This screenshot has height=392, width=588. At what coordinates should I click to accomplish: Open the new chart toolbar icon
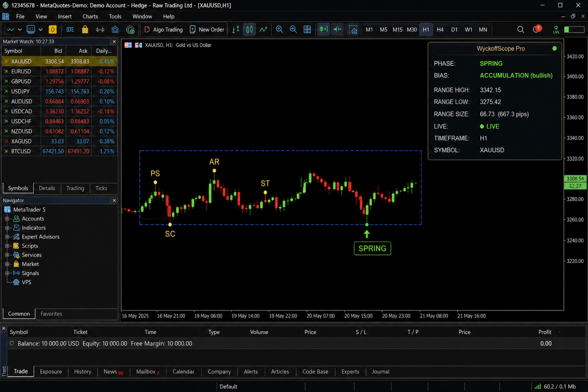[x=10, y=29]
